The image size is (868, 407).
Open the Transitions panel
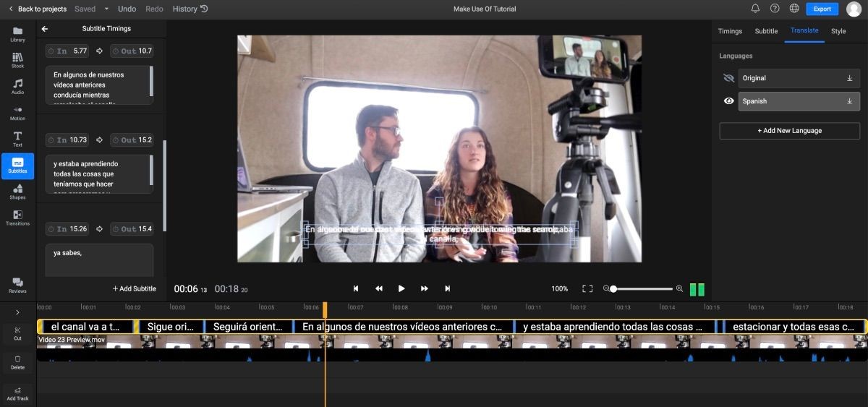(x=17, y=218)
